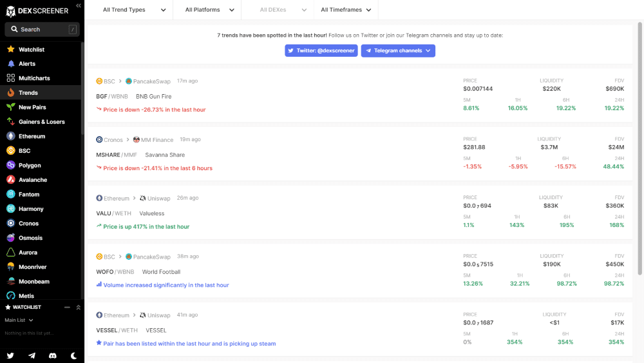
Task: Click 'Price is down -26.73% in the last hour'
Action: pos(155,110)
